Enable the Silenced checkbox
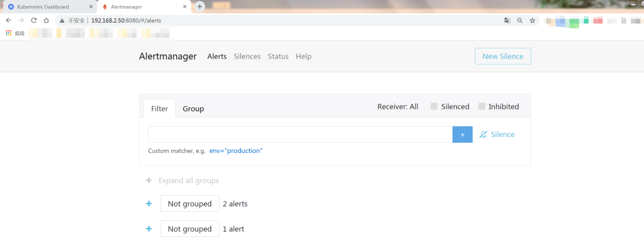This screenshot has height=240, width=644. click(x=434, y=106)
